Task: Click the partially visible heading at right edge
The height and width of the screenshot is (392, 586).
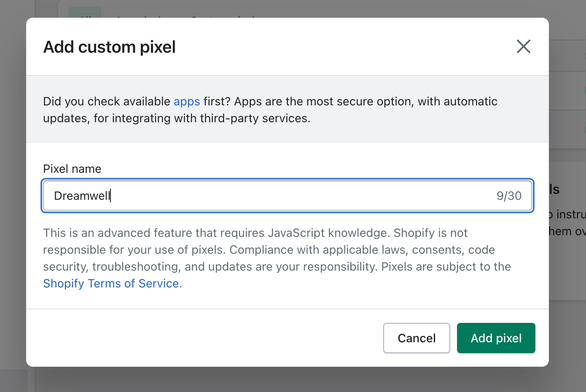Action: pos(555,189)
